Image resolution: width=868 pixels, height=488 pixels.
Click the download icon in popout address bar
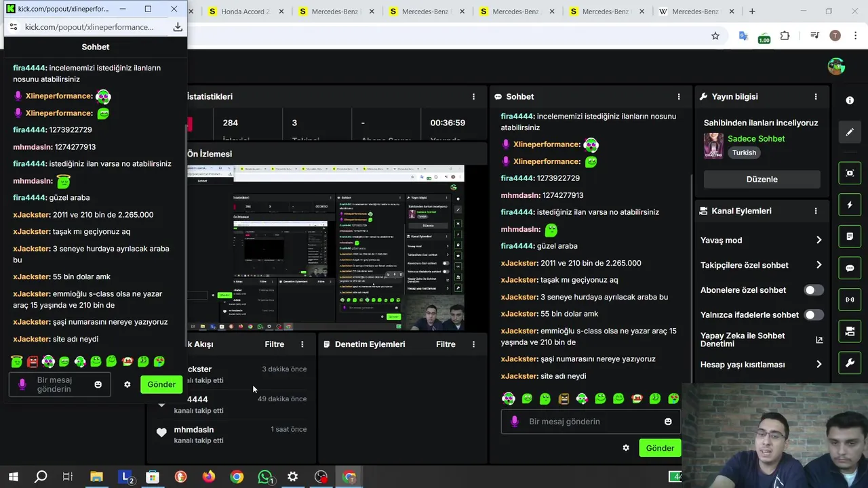click(178, 27)
